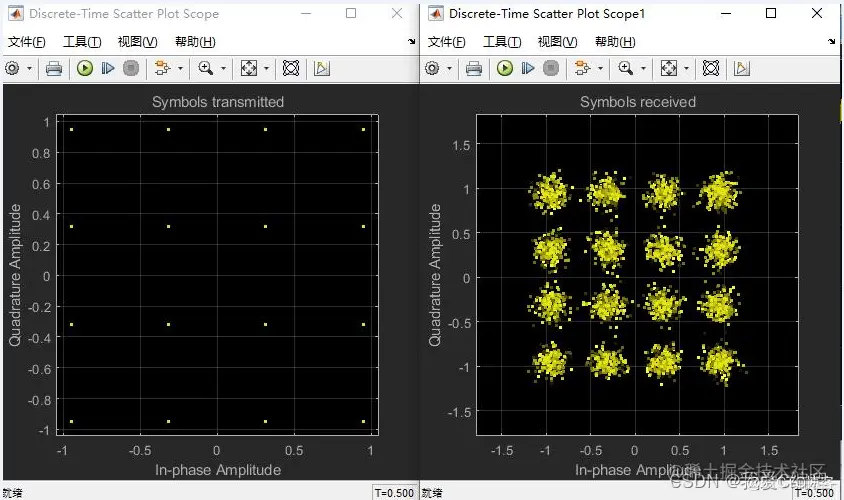Expand zoom options dropdown in Scope1
Image resolution: width=844 pixels, height=500 pixels.
pos(643,68)
